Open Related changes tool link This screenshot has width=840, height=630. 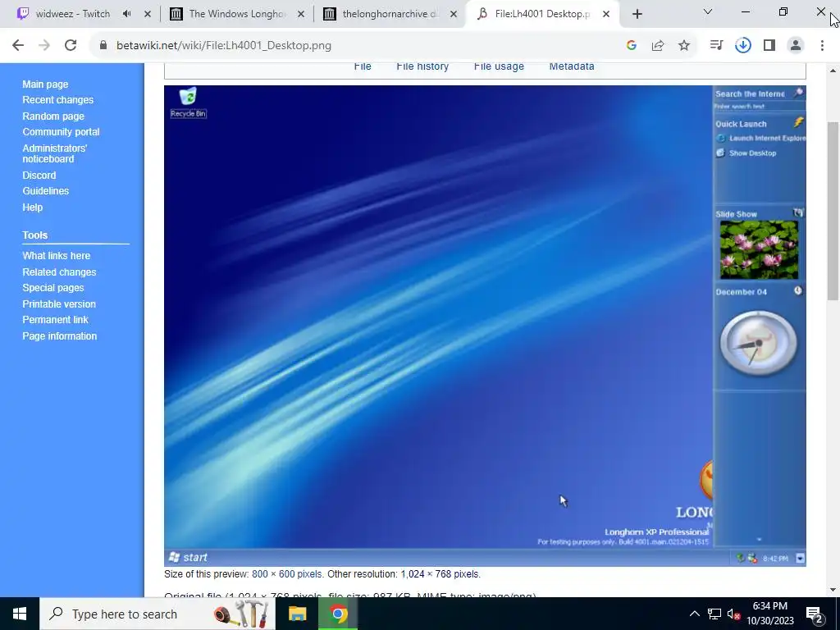click(x=59, y=272)
